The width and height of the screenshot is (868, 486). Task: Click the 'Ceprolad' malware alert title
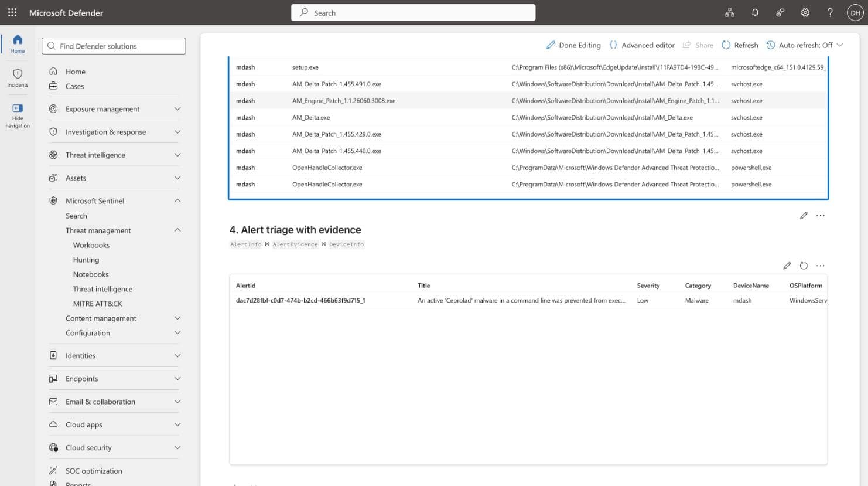tap(521, 300)
